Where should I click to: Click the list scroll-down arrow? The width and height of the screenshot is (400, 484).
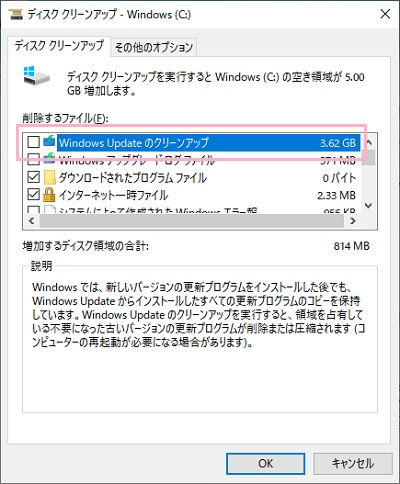368,205
